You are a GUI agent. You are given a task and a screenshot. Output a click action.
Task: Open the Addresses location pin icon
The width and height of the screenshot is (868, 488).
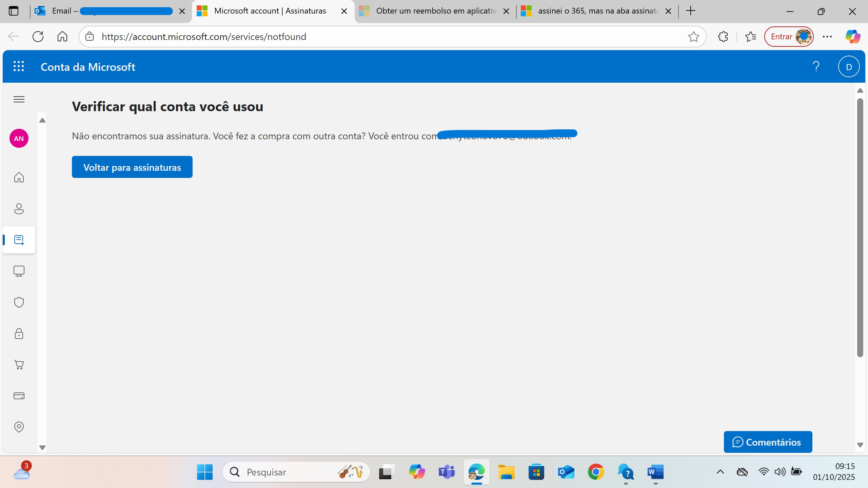(x=19, y=427)
